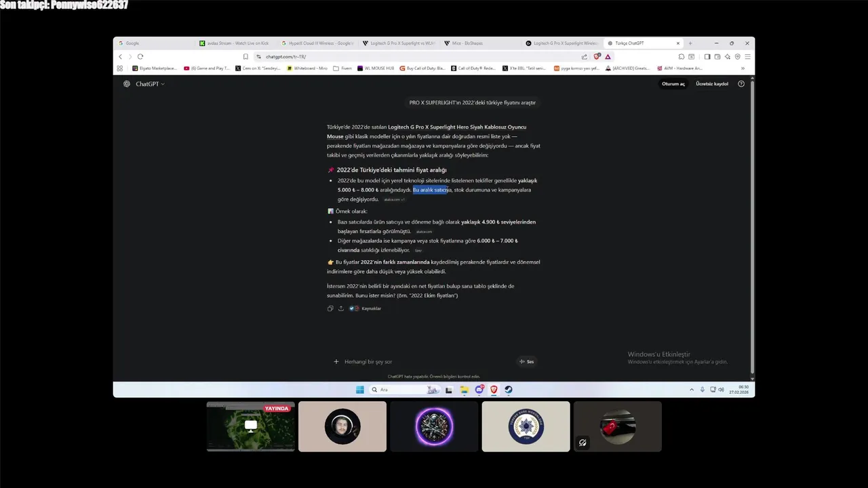The height and width of the screenshot is (488, 868).
Task: Switch to the Logitech G Pro X Superlight vs WLMouse tab
Action: coord(398,43)
